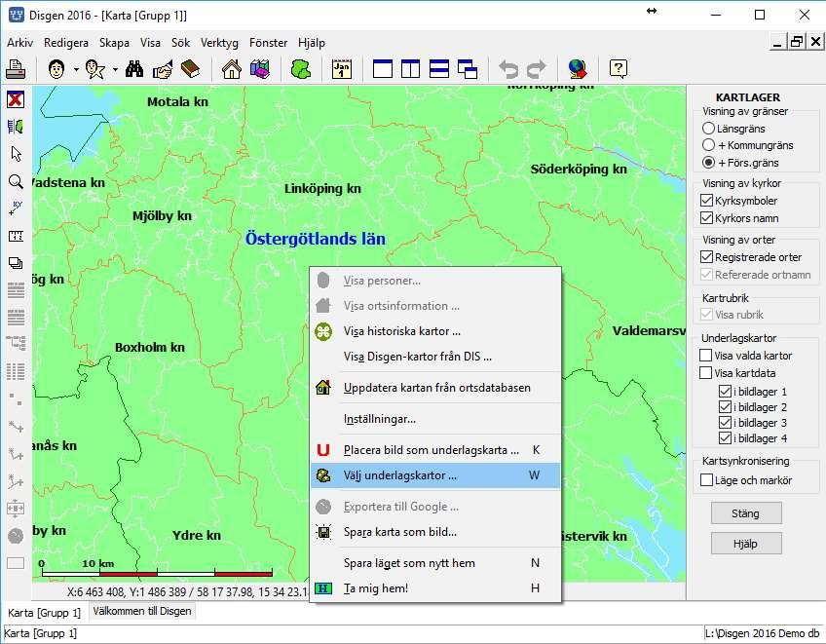Viewport: 826px width, 644px height.
Task: Select the horizontally stacked window layout icon
Action: 438,69
